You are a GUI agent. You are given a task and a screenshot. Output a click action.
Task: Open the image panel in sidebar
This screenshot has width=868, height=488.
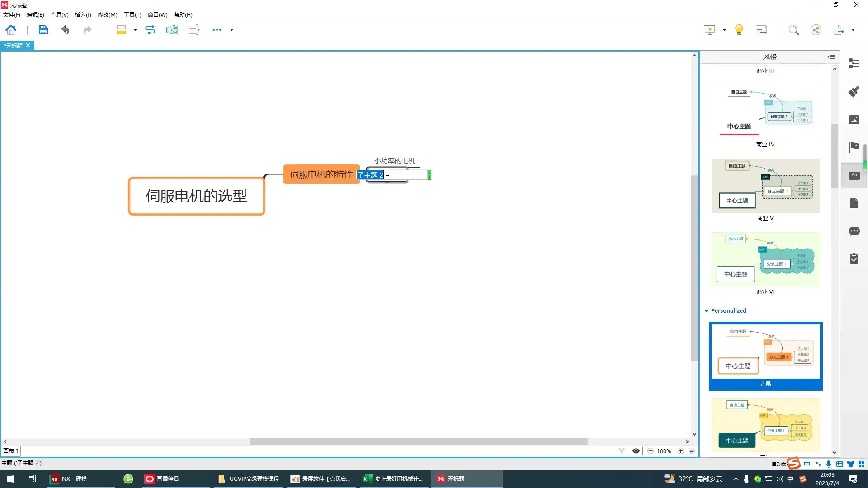pyautogui.click(x=854, y=120)
